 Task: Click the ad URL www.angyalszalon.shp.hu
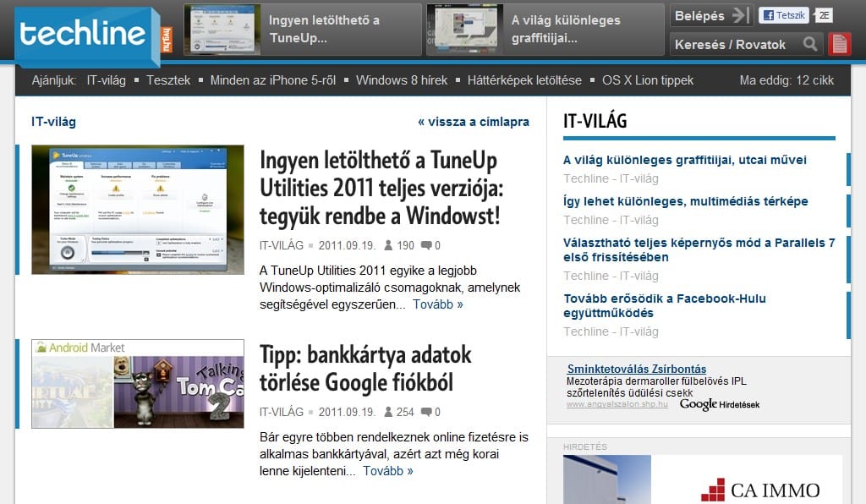(617, 404)
